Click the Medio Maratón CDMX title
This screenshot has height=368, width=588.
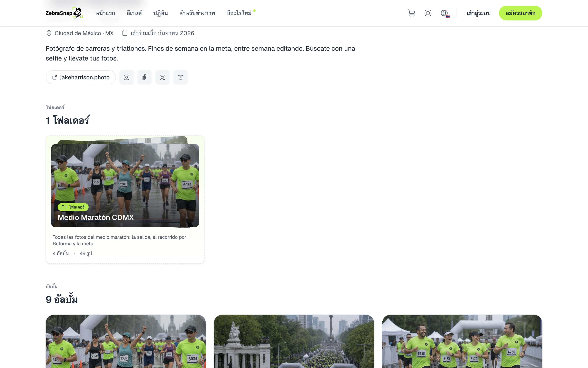point(96,217)
